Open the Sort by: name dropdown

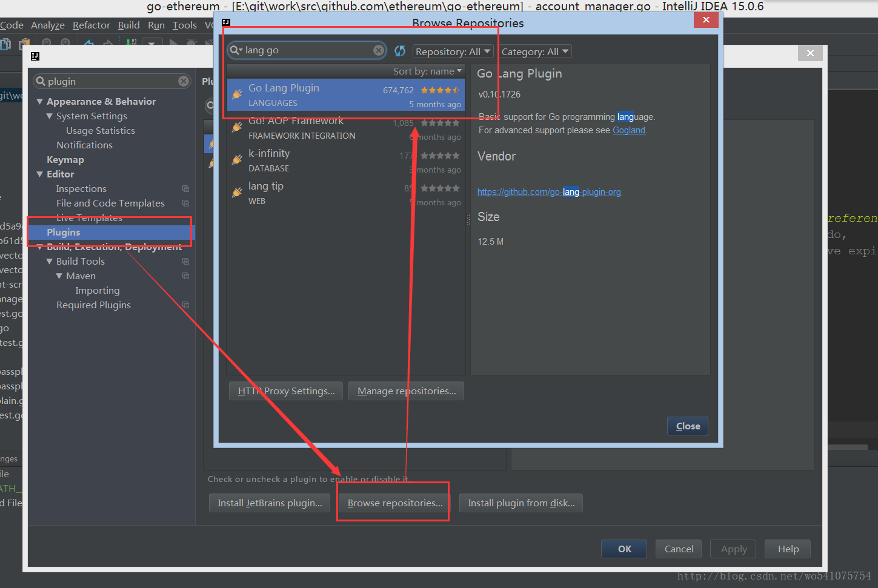coord(427,71)
